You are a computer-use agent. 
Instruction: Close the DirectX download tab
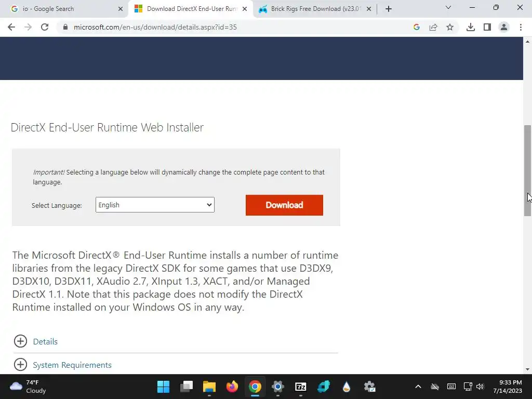245,9
